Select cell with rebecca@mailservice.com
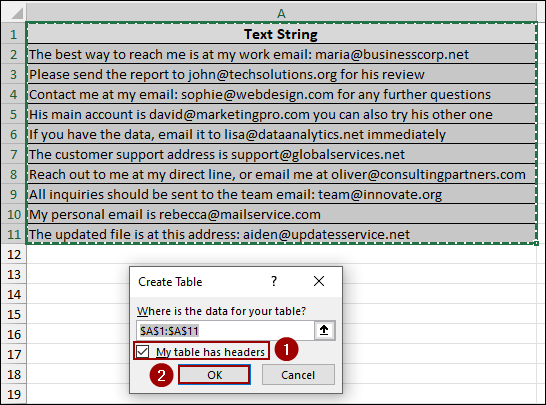Screen dimensions: 546x405 (281, 215)
